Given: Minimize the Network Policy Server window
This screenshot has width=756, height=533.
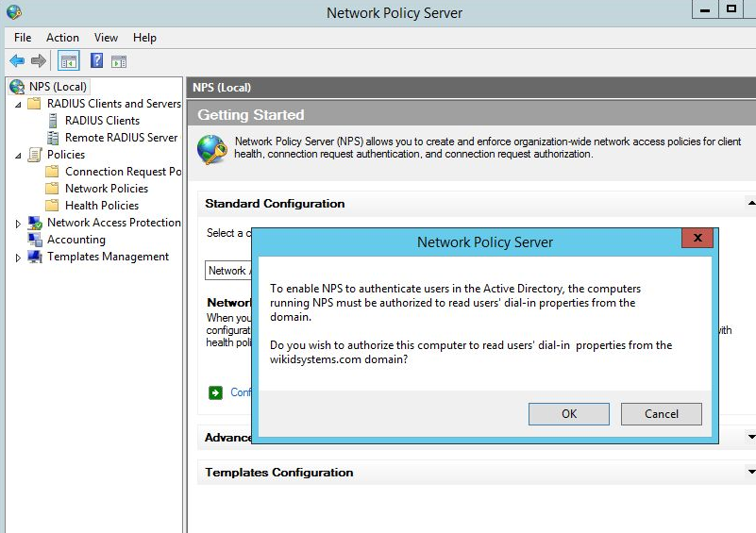Looking at the screenshot, I should coord(705,9).
